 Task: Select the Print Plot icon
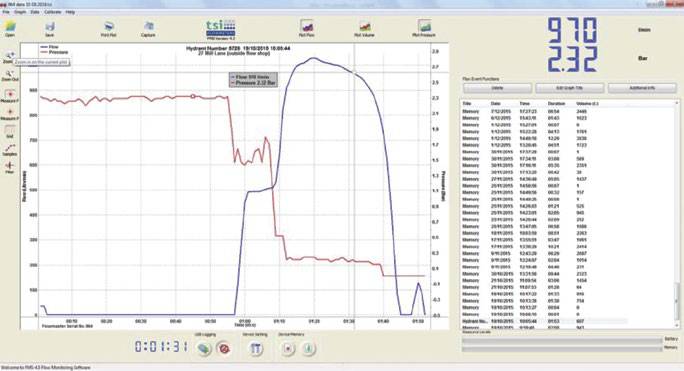coord(109,27)
